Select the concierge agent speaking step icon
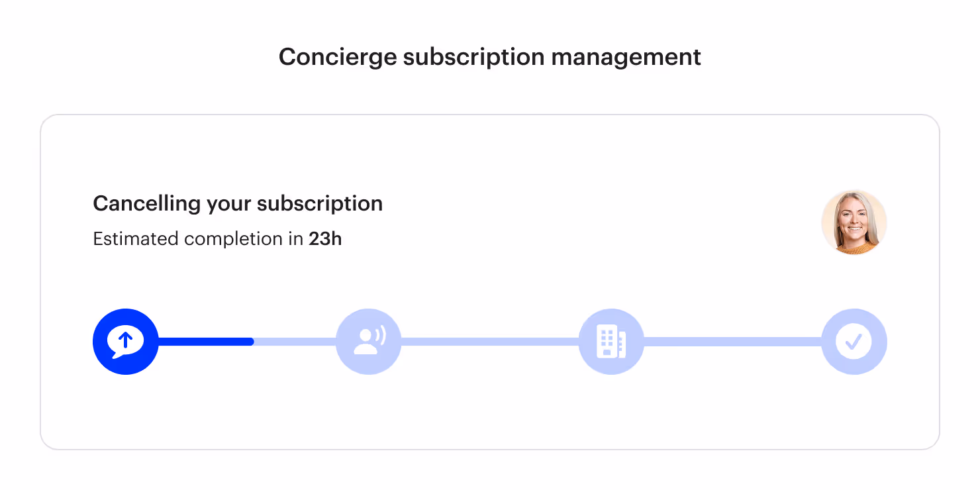This screenshot has height=490, width=980. pos(369,342)
